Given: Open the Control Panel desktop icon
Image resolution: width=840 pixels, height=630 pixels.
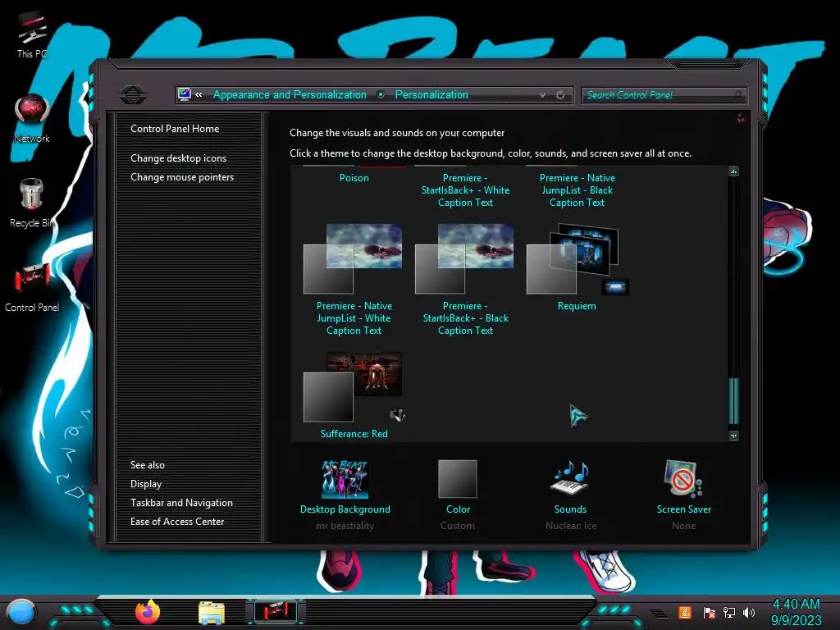Looking at the screenshot, I should tap(32, 284).
